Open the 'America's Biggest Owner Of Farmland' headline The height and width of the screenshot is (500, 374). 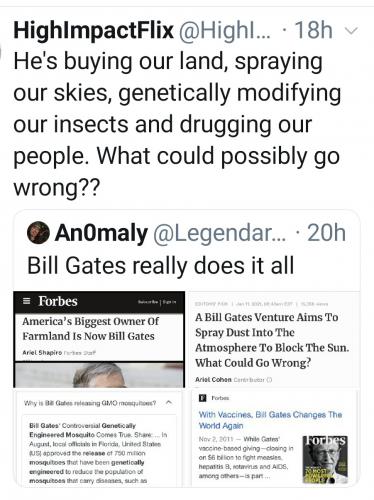point(91,329)
